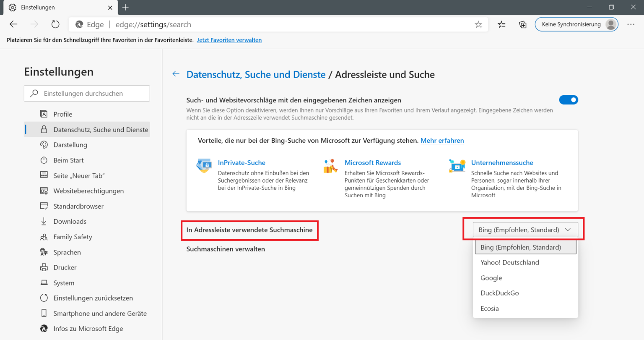Screen dimensions: 644x340
Task: Choose Ecosia from the dropdown list
Action: tap(525, 309)
